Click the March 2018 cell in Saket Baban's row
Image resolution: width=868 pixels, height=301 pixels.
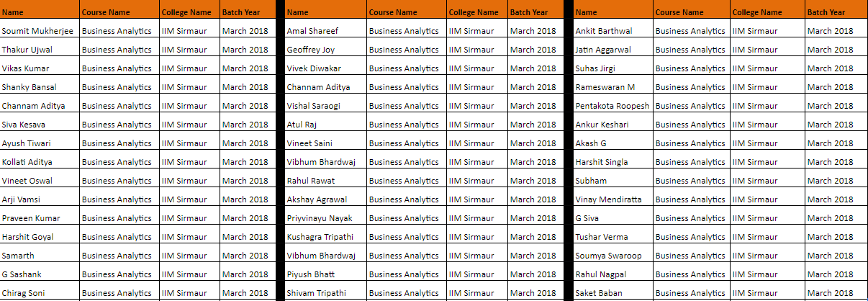click(x=835, y=293)
